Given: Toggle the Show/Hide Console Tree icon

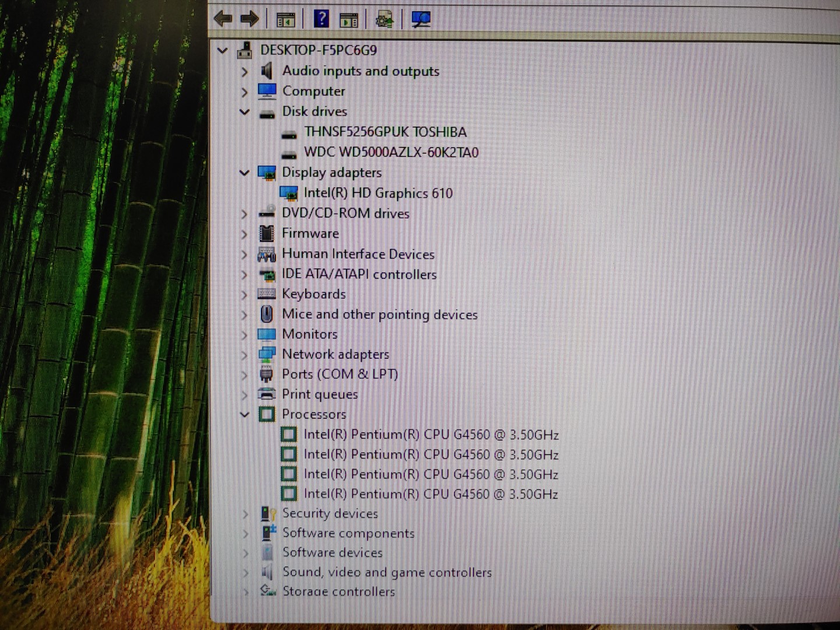Looking at the screenshot, I should [286, 19].
